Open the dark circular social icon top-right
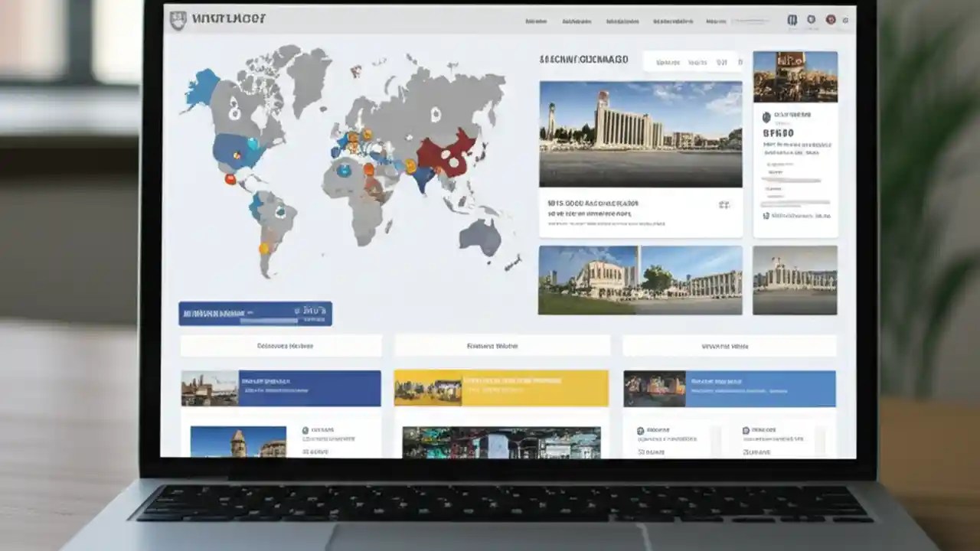This screenshot has width=980, height=551. point(793,20)
